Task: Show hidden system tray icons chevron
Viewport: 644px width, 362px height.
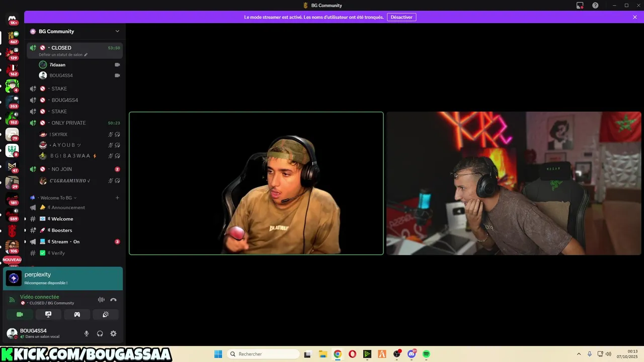Action: pos(579,354)
